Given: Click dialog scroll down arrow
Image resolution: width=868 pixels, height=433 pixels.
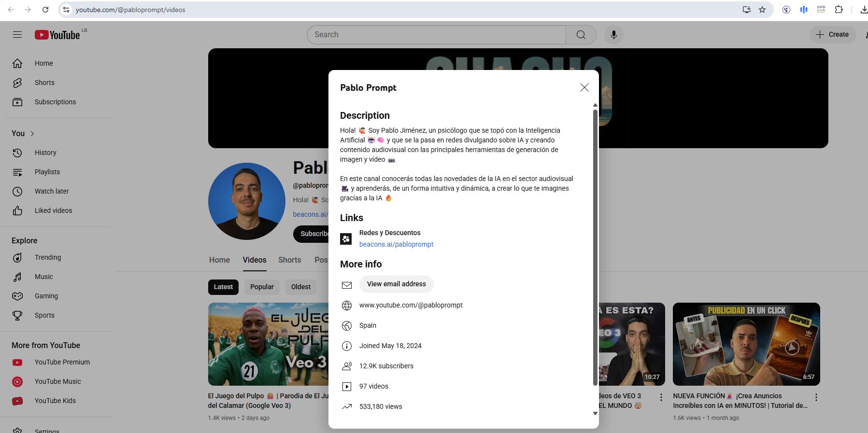Looking at the screenshot, I should pos(595,414).
